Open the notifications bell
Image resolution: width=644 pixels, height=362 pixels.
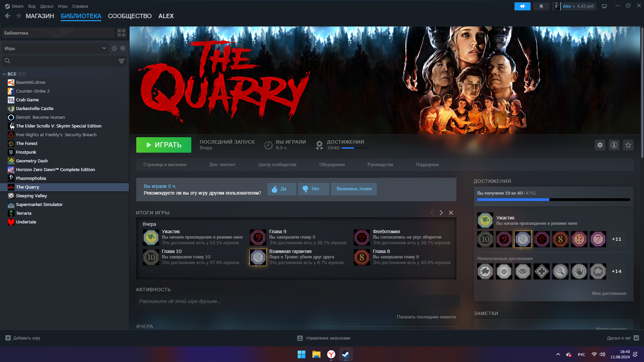(541, 6)
